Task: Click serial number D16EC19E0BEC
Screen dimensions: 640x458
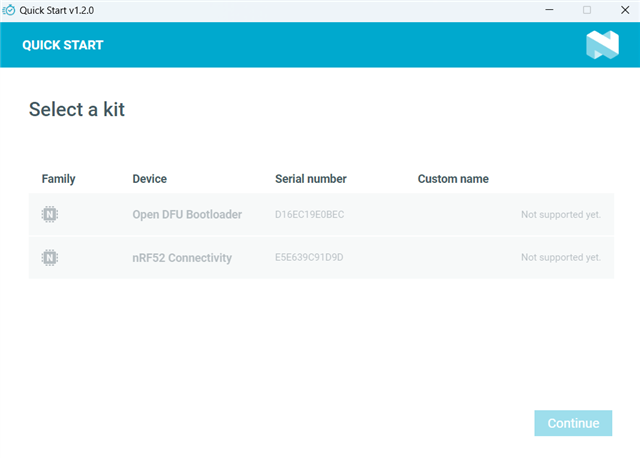Action: [x=309, y=214]
